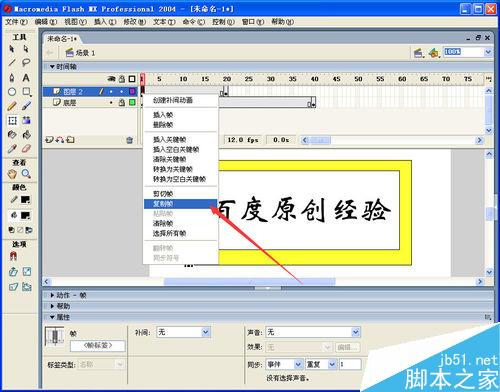This screenshot has width=500, height=392.
Task: Click the Edit Scene clapperboard icon
Action: pos(418,53)
